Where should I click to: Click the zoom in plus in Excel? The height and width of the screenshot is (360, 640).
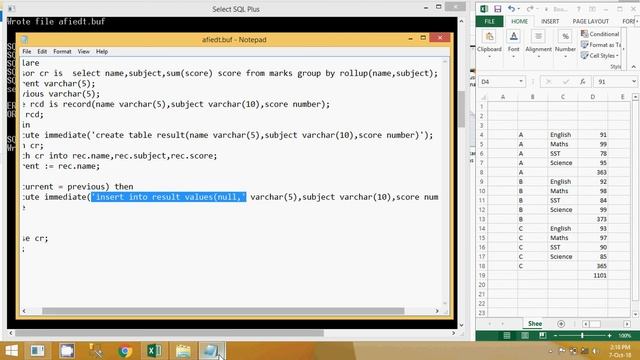(x=609, y=336)
